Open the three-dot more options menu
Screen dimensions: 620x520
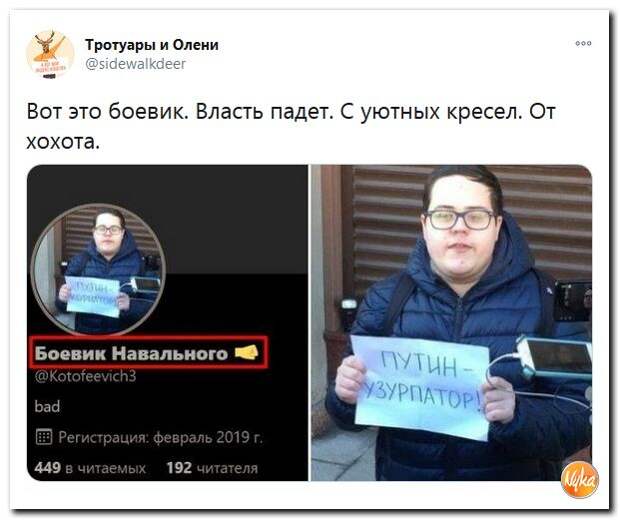(583, 43)
